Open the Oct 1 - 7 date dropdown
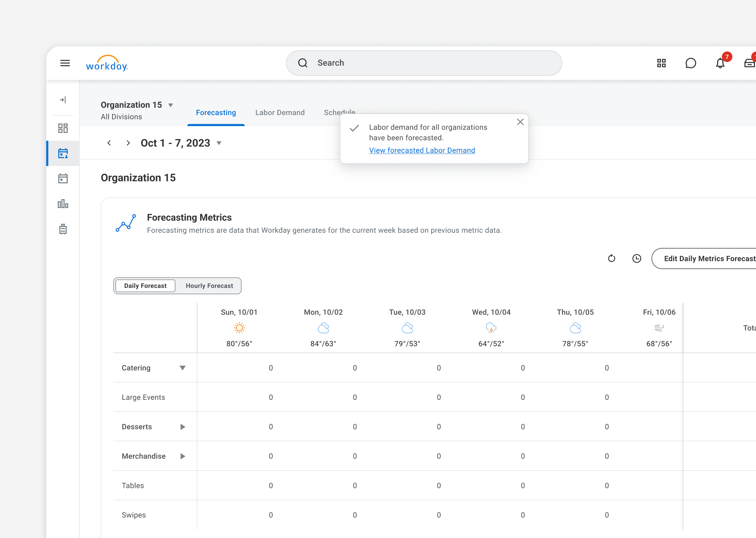The image size is (756, 538). coord(219,143)
